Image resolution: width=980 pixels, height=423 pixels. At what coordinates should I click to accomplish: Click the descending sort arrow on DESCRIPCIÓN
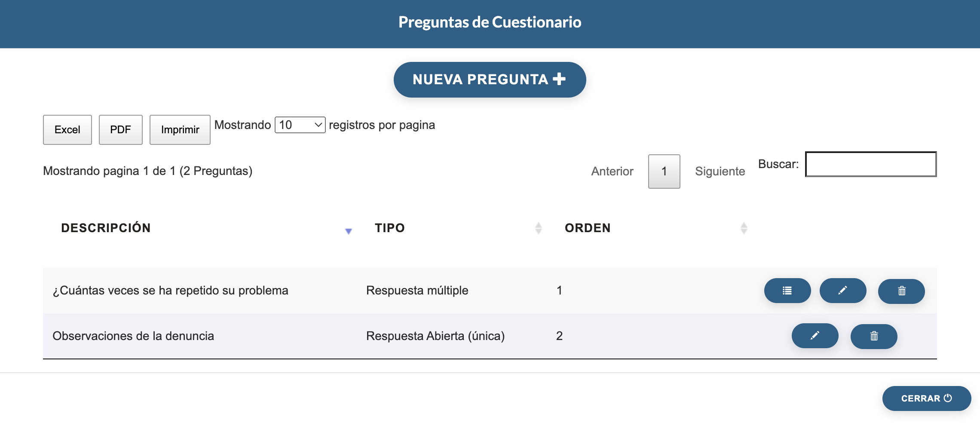pos(349,231)
